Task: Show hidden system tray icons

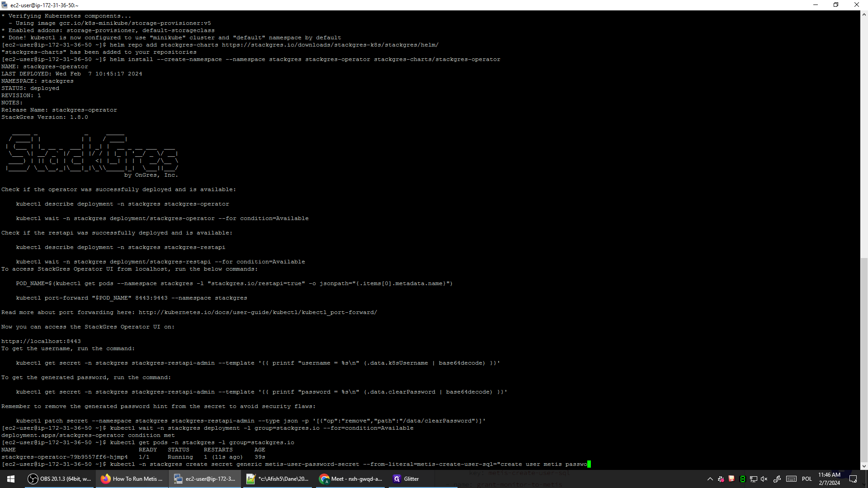Action: click(x=710, y=479)
